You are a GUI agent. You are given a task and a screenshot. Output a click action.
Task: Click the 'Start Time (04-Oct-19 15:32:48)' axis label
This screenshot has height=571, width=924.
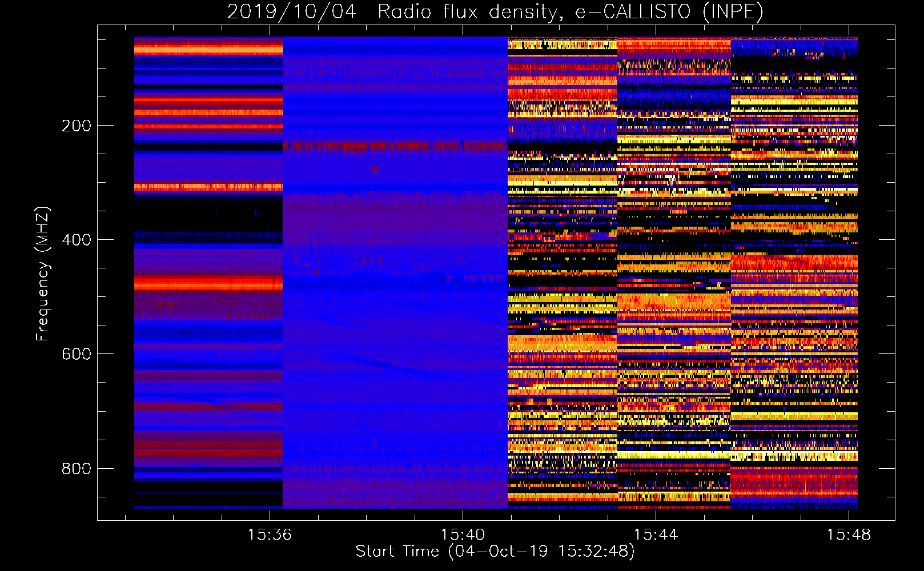(495, 552)
